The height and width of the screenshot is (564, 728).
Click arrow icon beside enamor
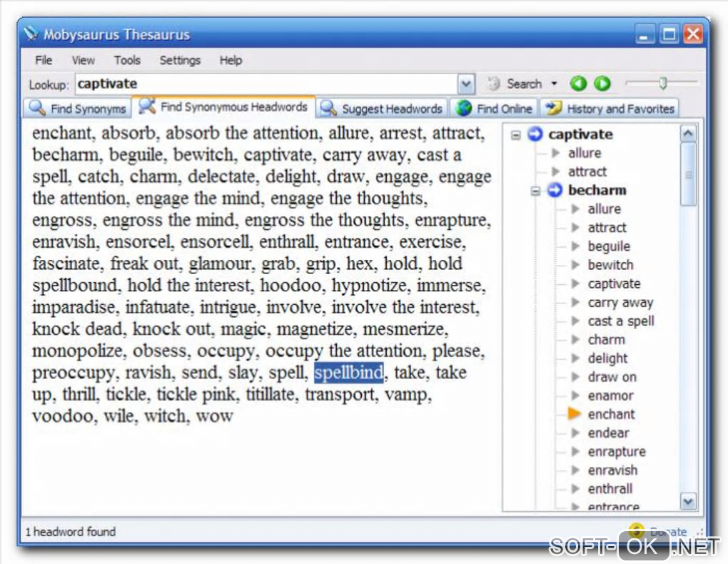coord(575,395)
